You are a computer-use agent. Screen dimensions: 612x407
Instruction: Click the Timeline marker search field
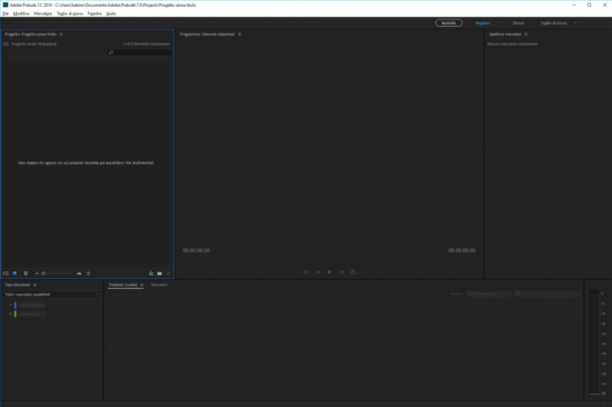548,294
